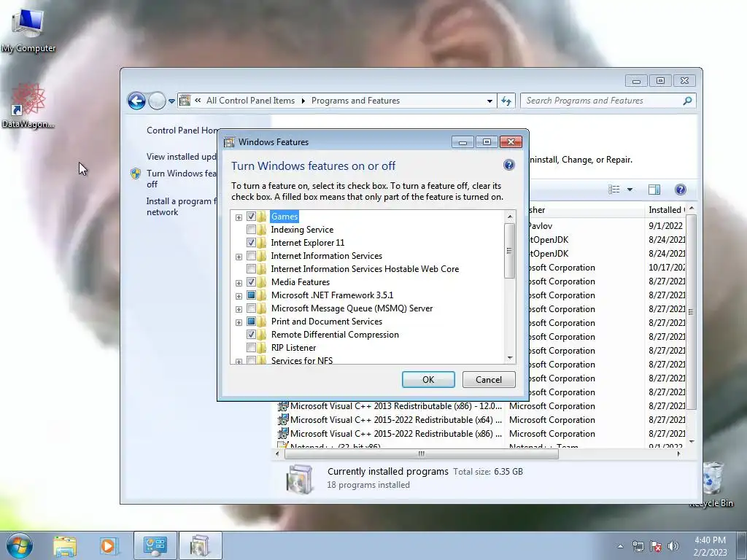747x560 pixels.
Task: Show hidden tray icons arrow
Action: click(x=620, y=546)
